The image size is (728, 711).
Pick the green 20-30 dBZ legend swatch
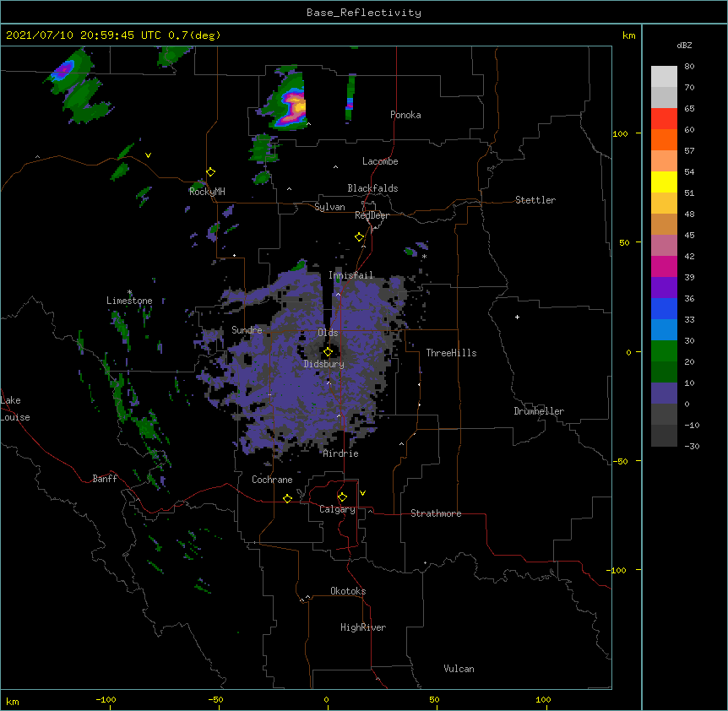coord(664,351)
